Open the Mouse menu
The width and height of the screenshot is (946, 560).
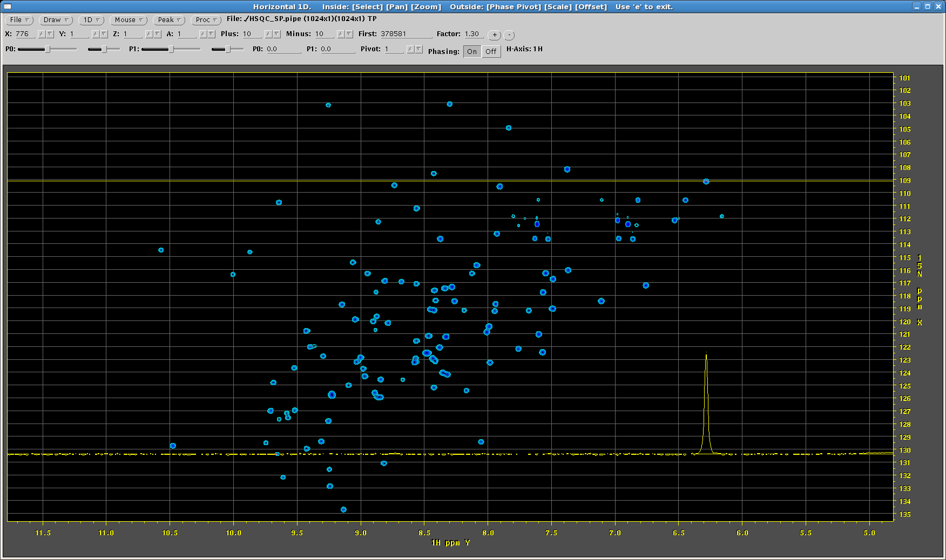point(129,20)
